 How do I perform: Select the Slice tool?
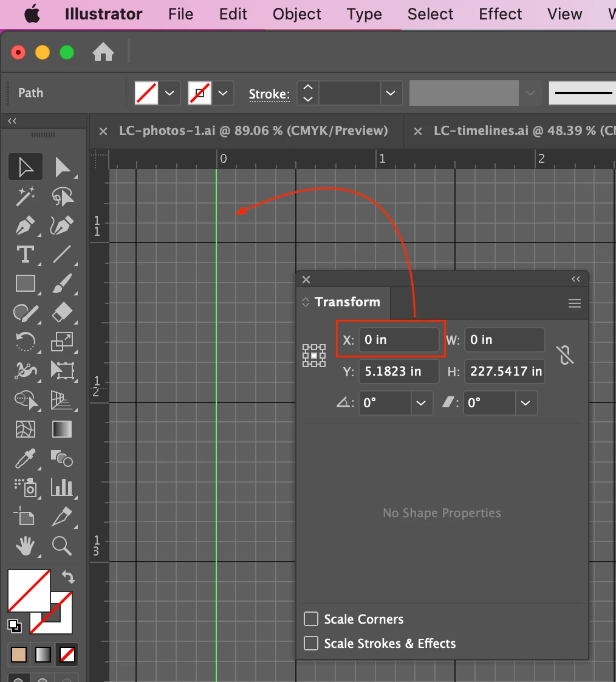click(x=63, y=517)
